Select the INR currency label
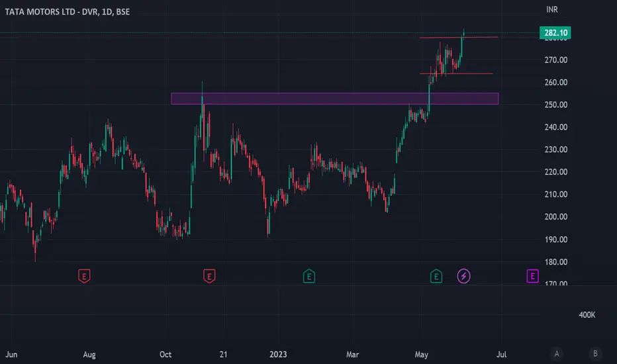617x364 pixels. [x=551, y=9]
